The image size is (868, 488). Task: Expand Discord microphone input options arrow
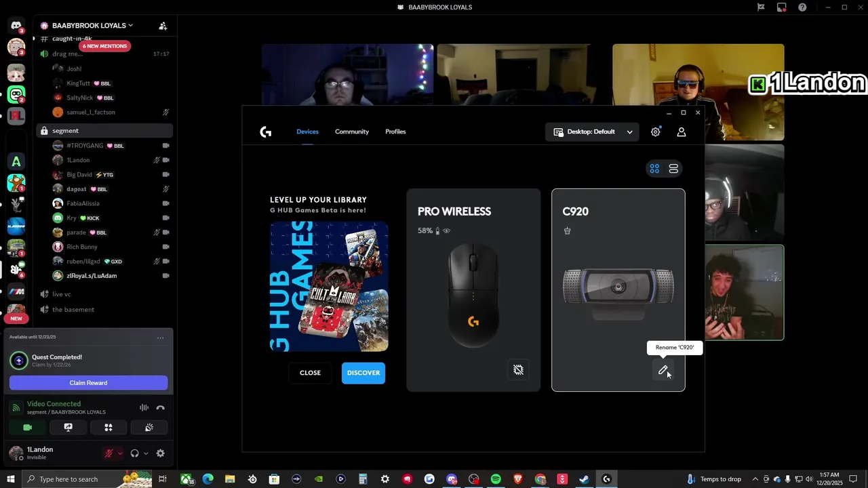(x=120, y=453)
